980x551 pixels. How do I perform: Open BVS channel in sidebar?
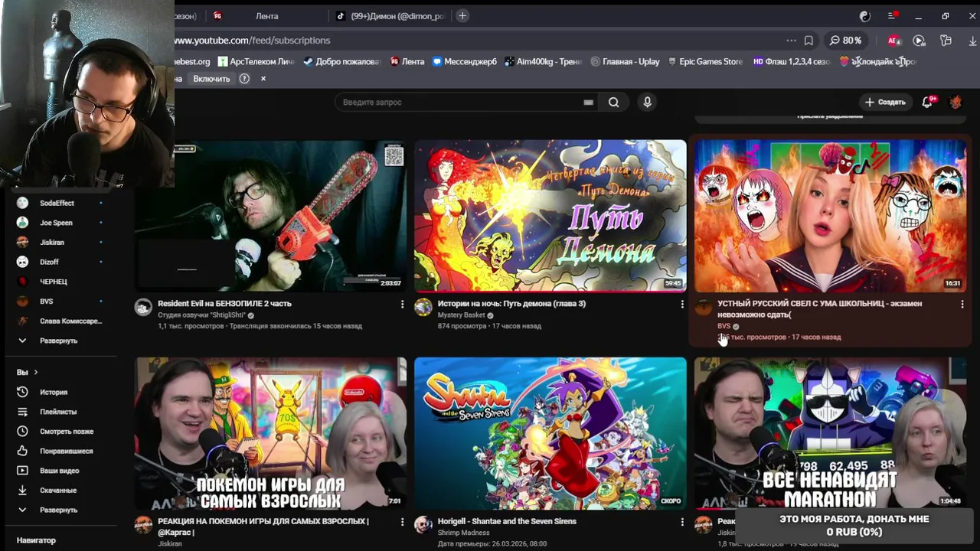[x=46, y=302]
